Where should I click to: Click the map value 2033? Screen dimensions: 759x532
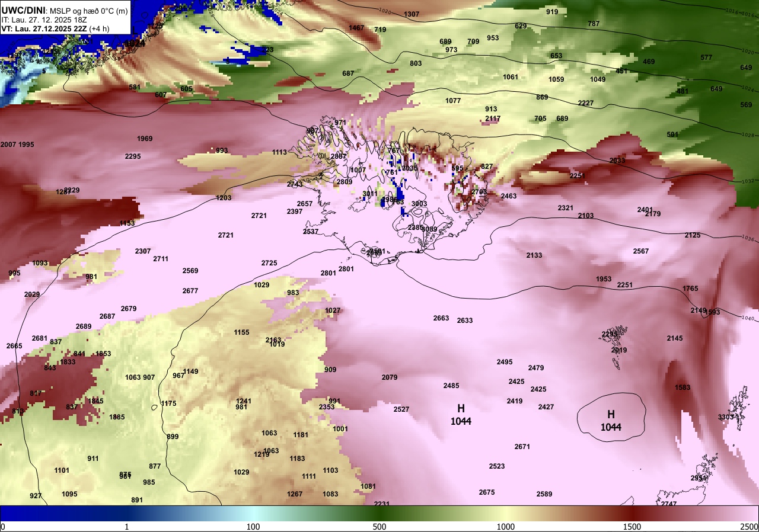coord(617,161)
